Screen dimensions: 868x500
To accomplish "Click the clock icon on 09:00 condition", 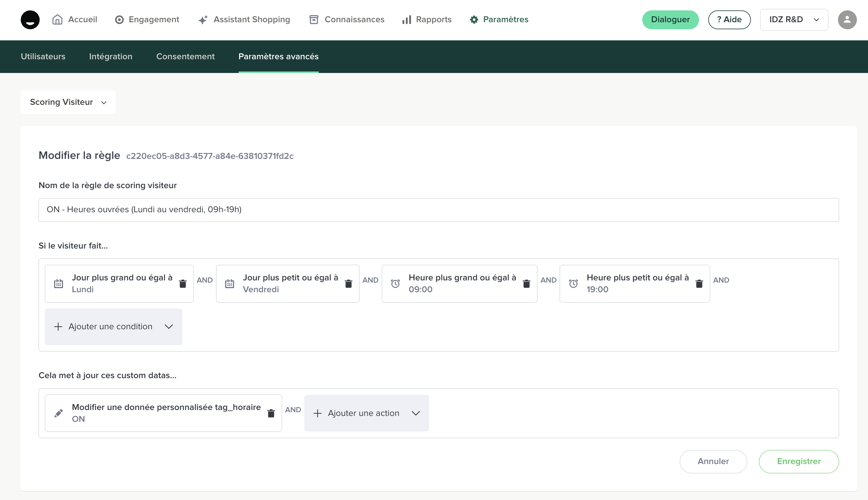I will click(x=395, y=284).
